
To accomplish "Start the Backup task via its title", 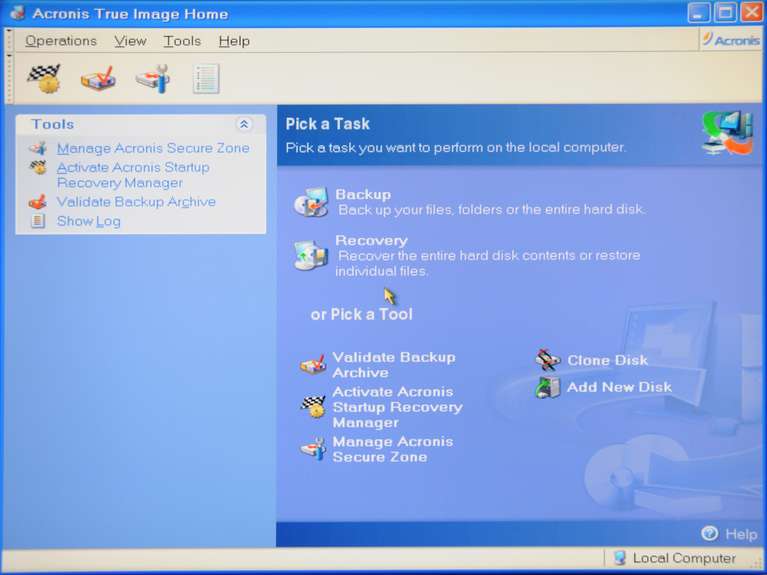I will tap(363, 194).
